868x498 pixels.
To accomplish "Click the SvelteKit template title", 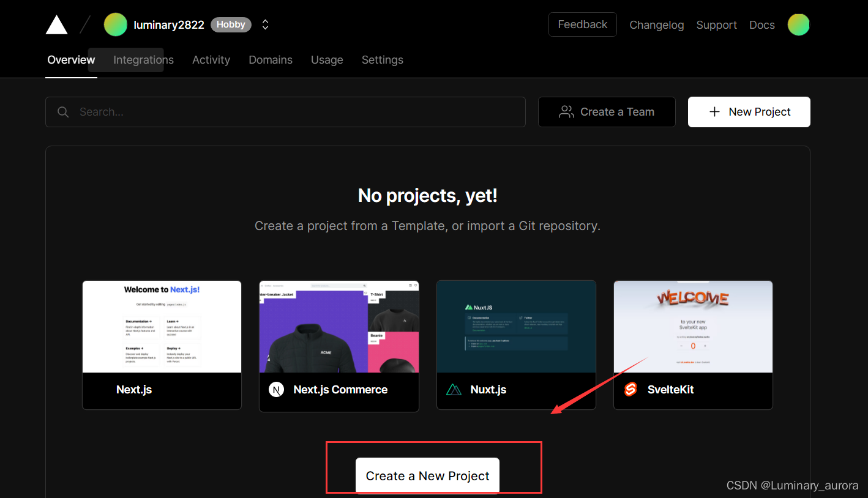I will point(671,390).
